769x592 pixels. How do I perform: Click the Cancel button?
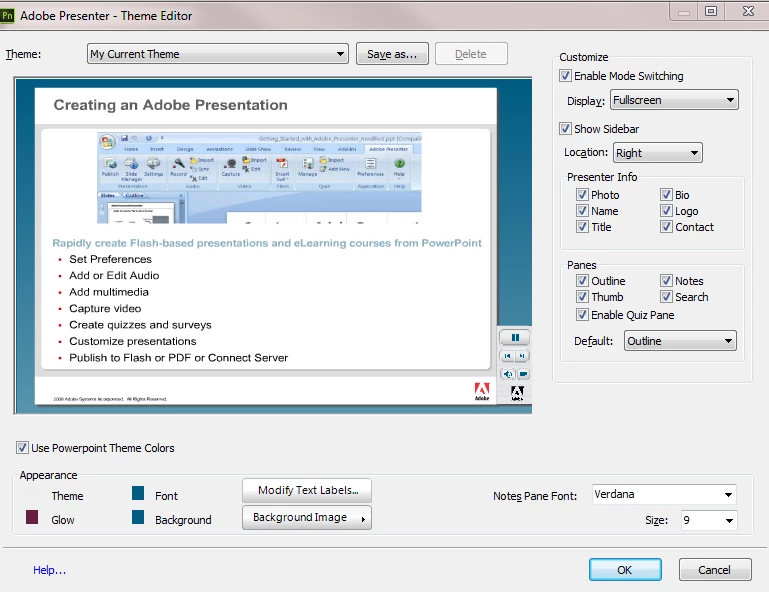pos(715,570)
